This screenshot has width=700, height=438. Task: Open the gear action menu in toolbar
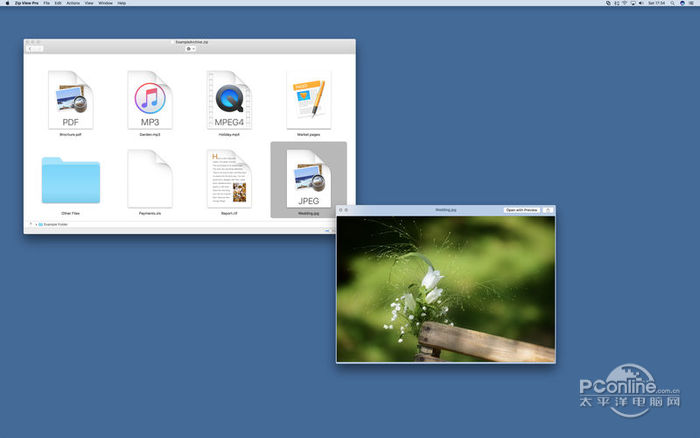click(191, 49)
